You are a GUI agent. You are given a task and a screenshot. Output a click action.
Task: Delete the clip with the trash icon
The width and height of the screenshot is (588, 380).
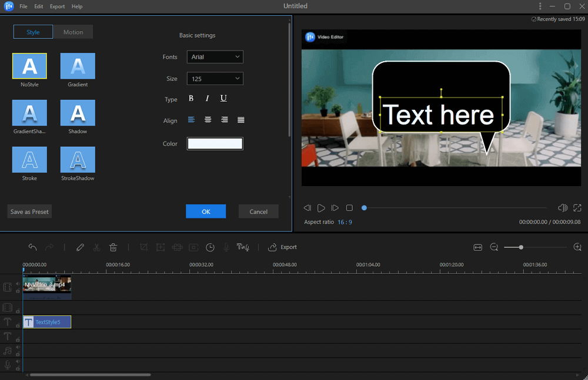[113, 247]
